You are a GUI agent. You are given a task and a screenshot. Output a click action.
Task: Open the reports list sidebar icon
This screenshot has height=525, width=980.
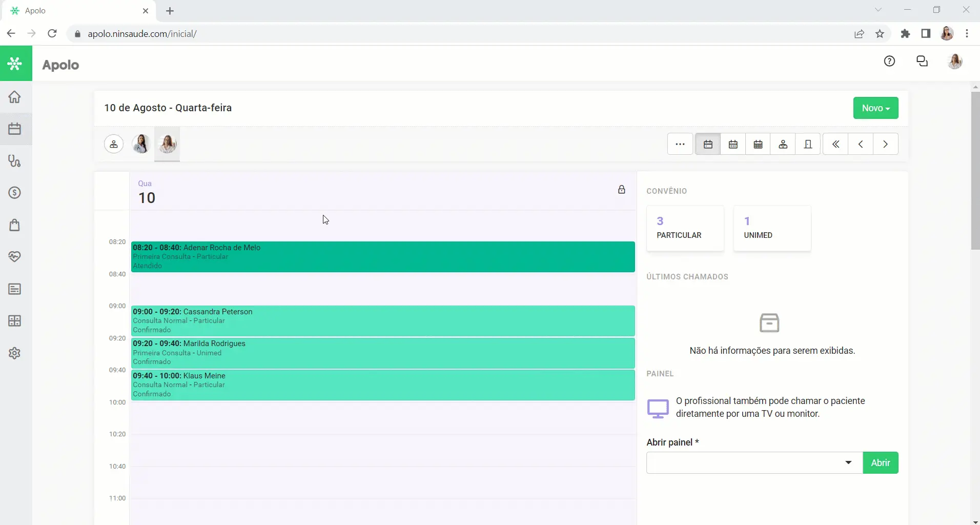[x=15, y=289]
